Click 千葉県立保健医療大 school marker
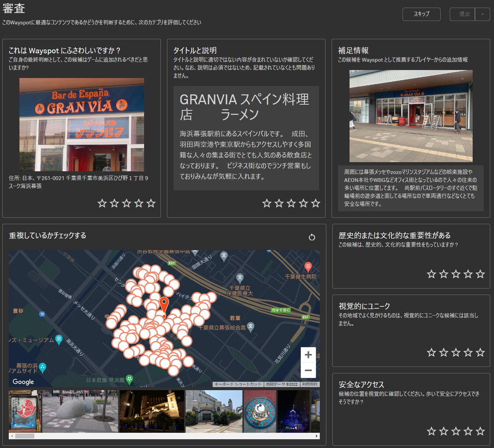 click(x=240, y=278)
